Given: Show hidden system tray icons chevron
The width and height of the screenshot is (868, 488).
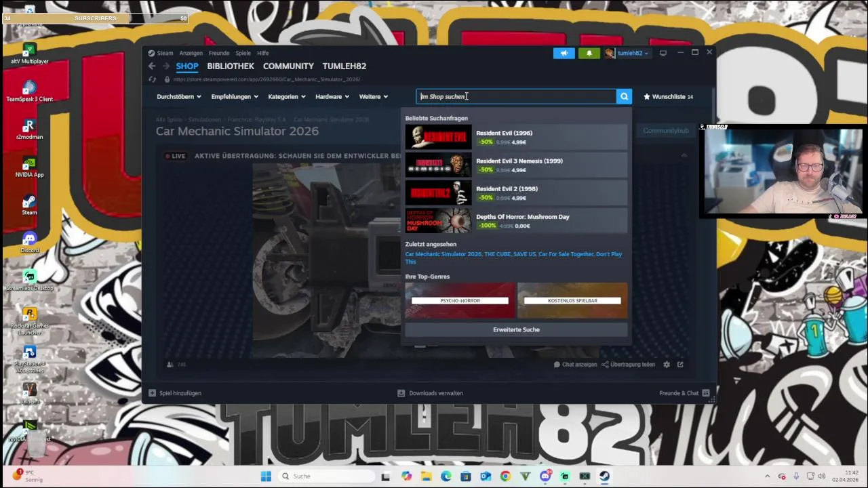Looking at the screenshot, I should (x=768, y=476).
